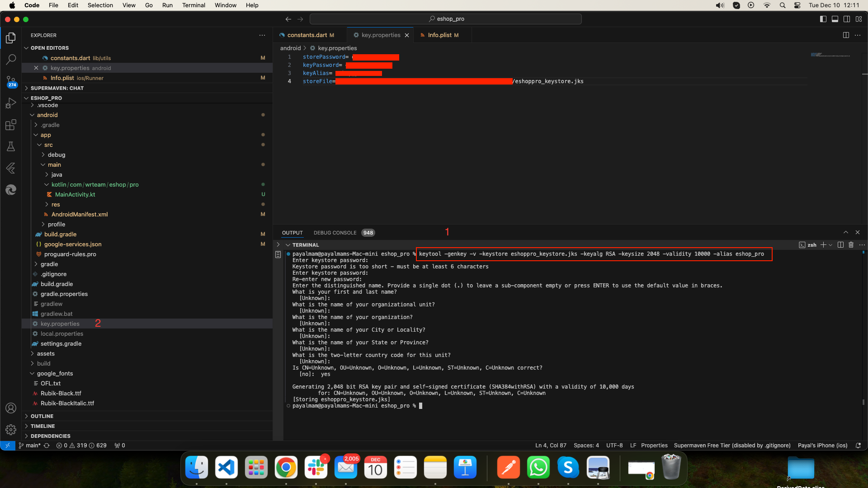
Task: Toggle the secondary side bar layout icon
Action: click(x=847, y=19)
